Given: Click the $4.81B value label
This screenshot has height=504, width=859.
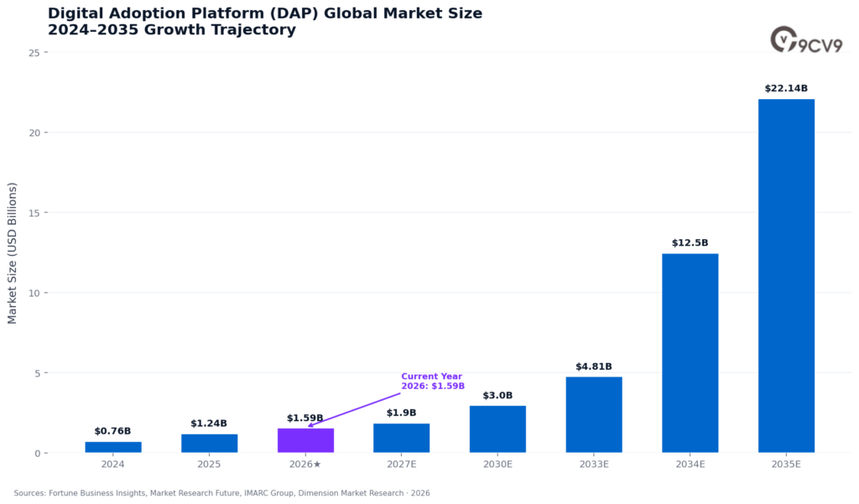Looking at the screenshot, I should [594, 366].
